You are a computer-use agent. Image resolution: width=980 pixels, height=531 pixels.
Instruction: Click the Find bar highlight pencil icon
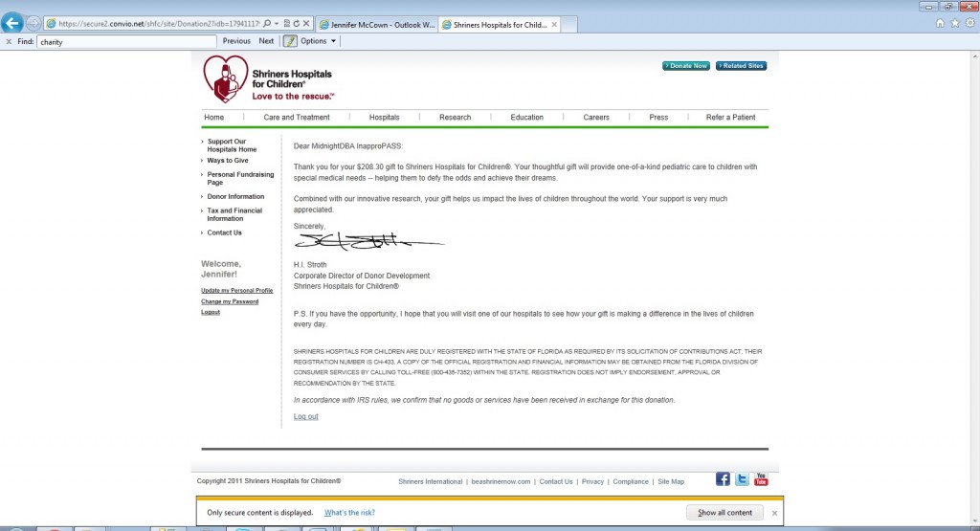click(x=290, y=41)
